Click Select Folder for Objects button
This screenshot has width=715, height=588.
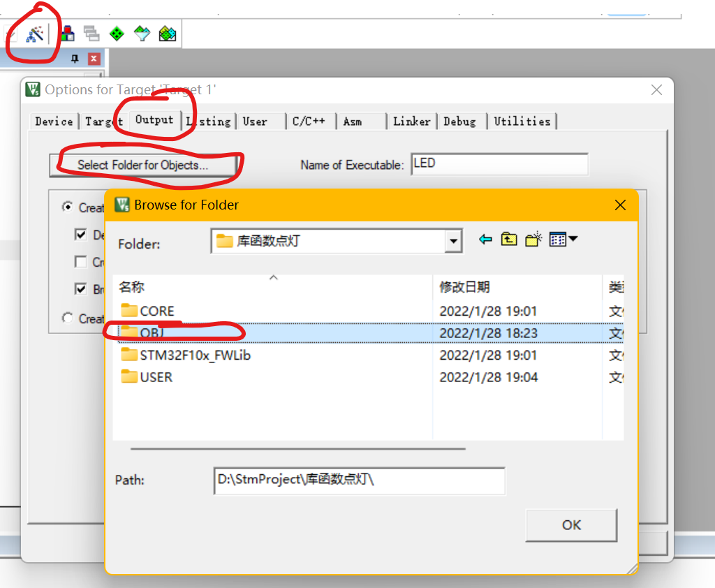(142, 165)
